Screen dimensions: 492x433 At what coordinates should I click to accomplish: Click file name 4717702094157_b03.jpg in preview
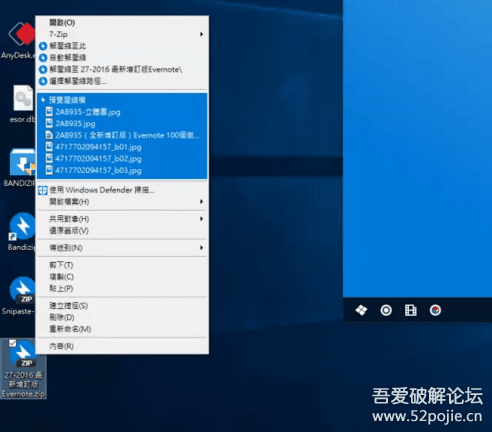coord(98,171)
